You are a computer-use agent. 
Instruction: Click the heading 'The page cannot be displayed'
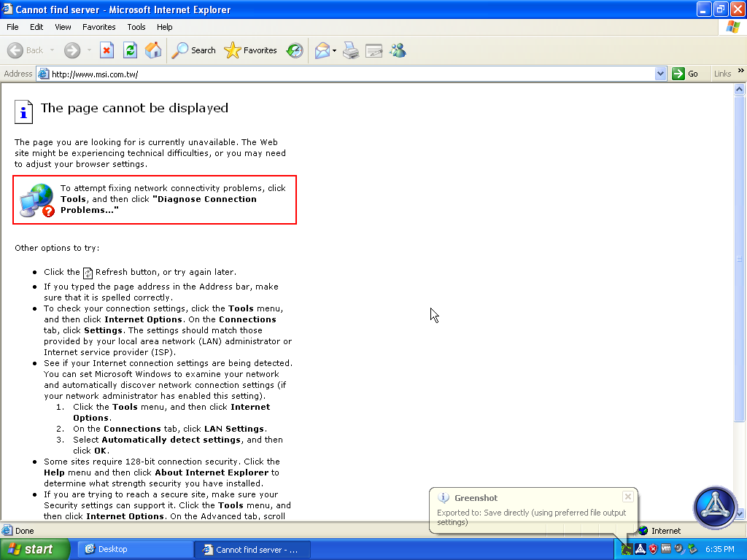[x=134, y=108]
